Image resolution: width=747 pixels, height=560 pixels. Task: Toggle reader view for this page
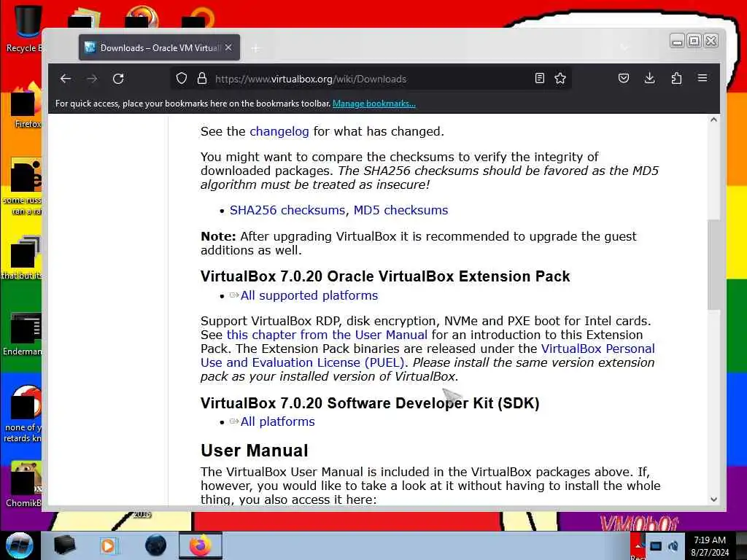(539, 79)
